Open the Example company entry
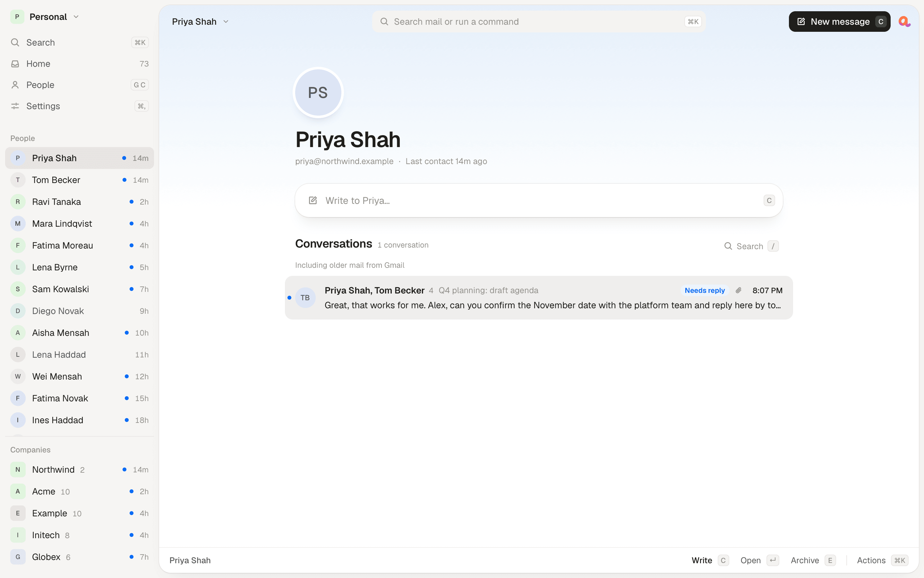 [80, 513]
